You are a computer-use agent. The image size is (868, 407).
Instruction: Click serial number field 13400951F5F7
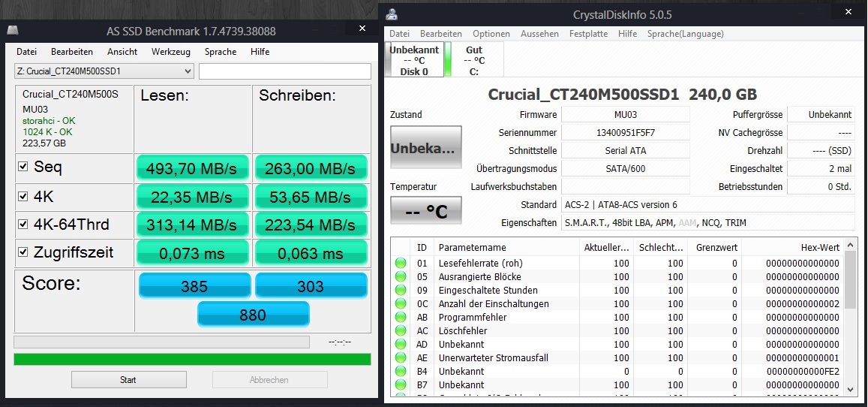click(x=626, y=132)
